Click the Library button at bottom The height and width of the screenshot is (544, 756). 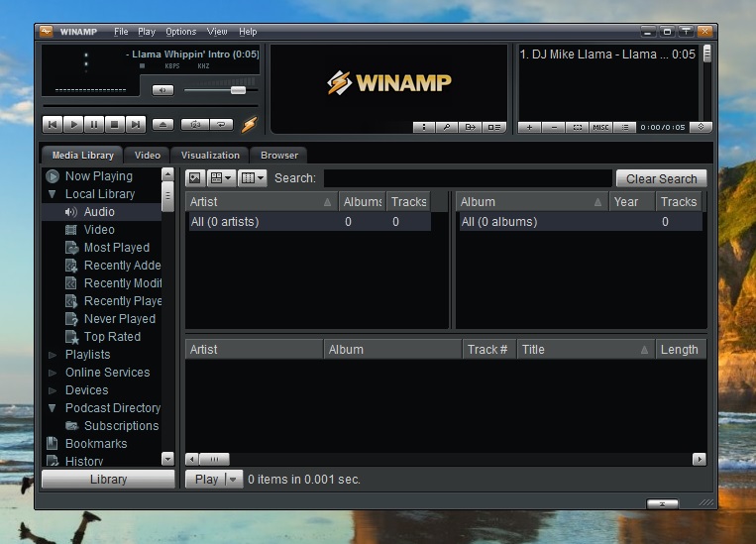point(108,480)
